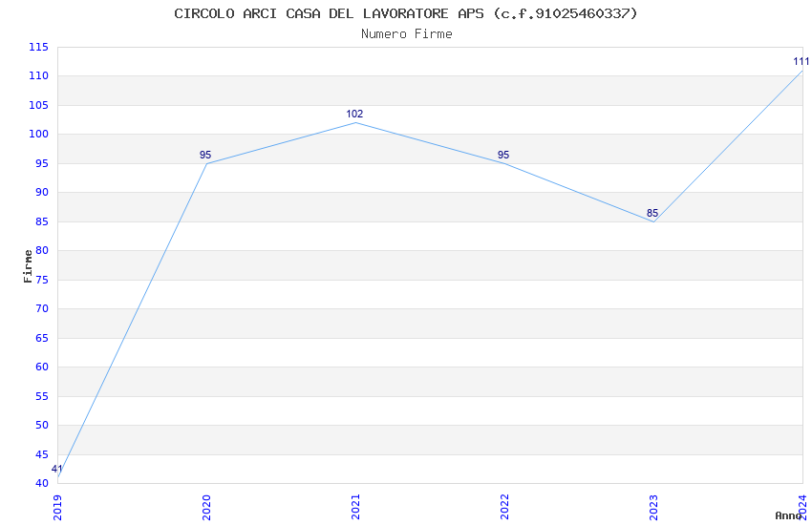Click the y-axis tick label 45

pyautogui.click(x=41, y=454)
